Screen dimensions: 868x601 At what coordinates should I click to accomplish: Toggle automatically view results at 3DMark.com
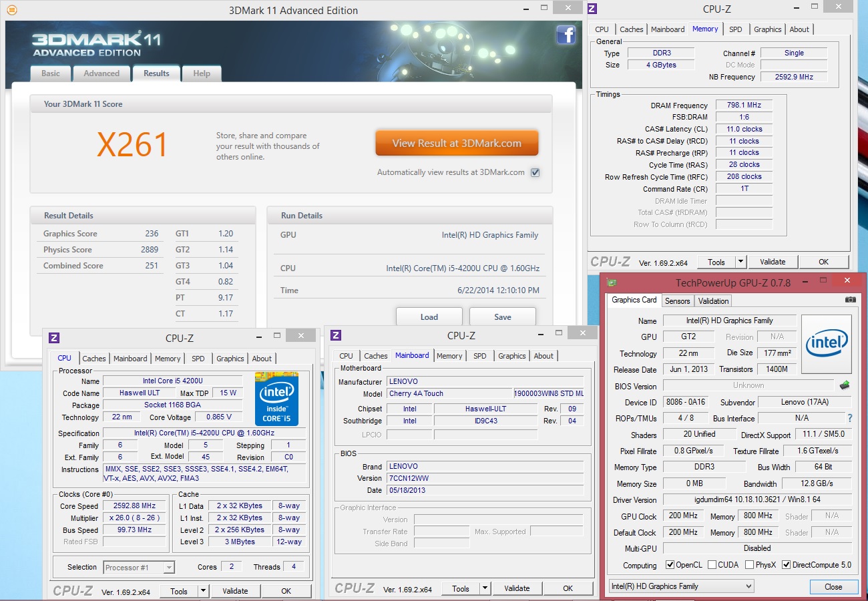(535, 172)
